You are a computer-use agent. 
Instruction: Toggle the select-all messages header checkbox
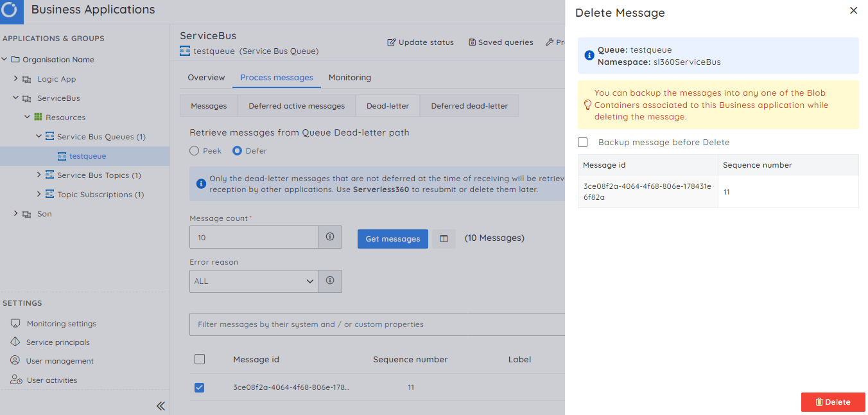[x=200, y=360]
